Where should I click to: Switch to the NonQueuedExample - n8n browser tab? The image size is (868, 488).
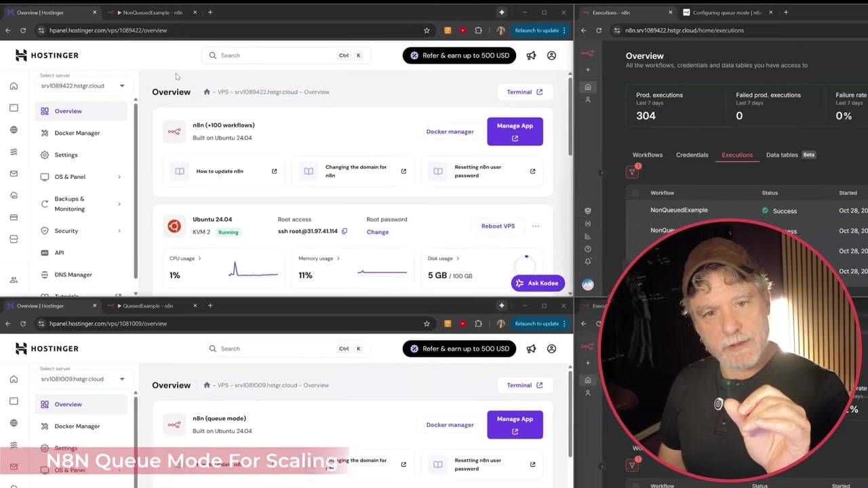153,12
